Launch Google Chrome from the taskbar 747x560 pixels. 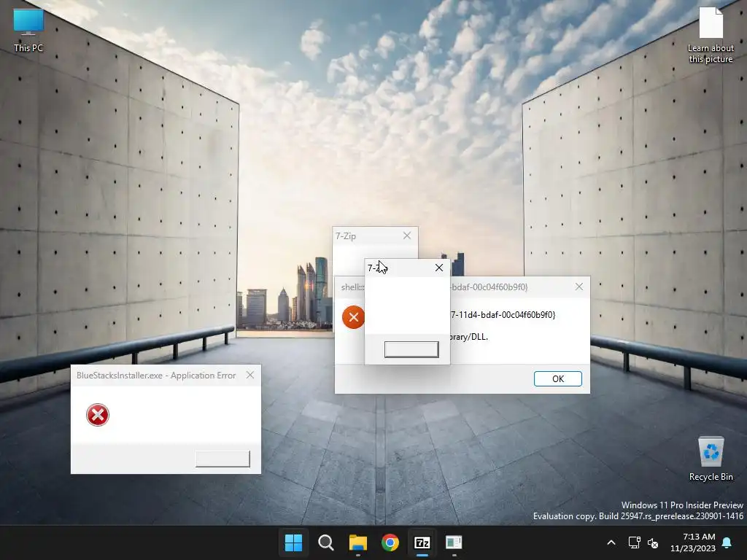click(390, 542)
